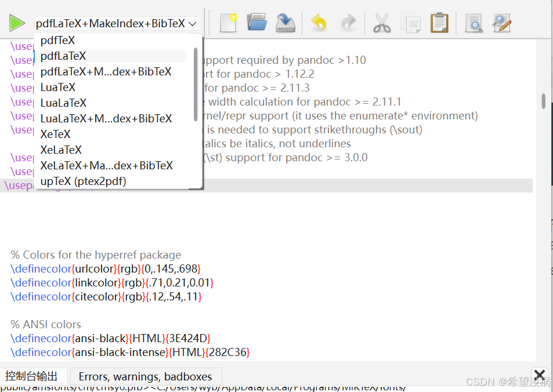Open search with the magnifier icon
The height and width of the screenshot is (392, 553).
[x=475, y=23]
